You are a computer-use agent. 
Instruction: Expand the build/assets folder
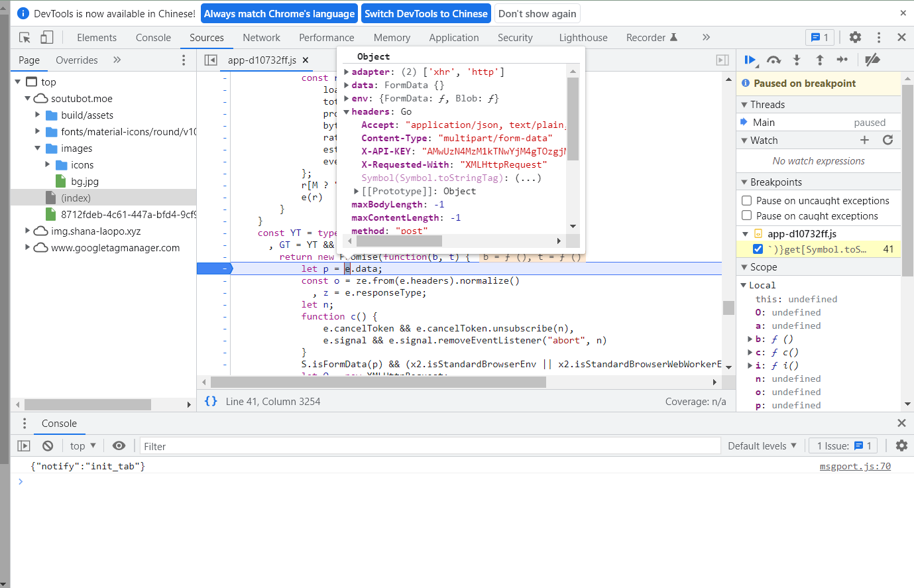38,115
